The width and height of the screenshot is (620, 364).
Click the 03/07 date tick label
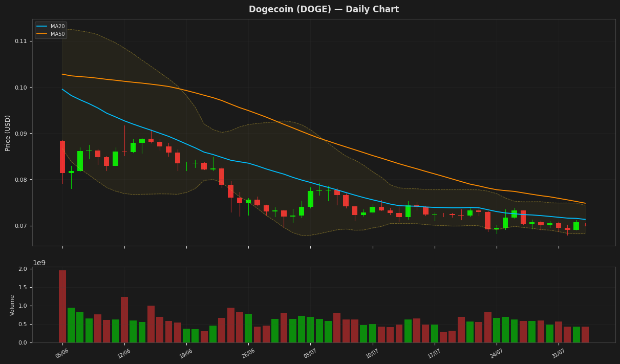click(309, 353)
